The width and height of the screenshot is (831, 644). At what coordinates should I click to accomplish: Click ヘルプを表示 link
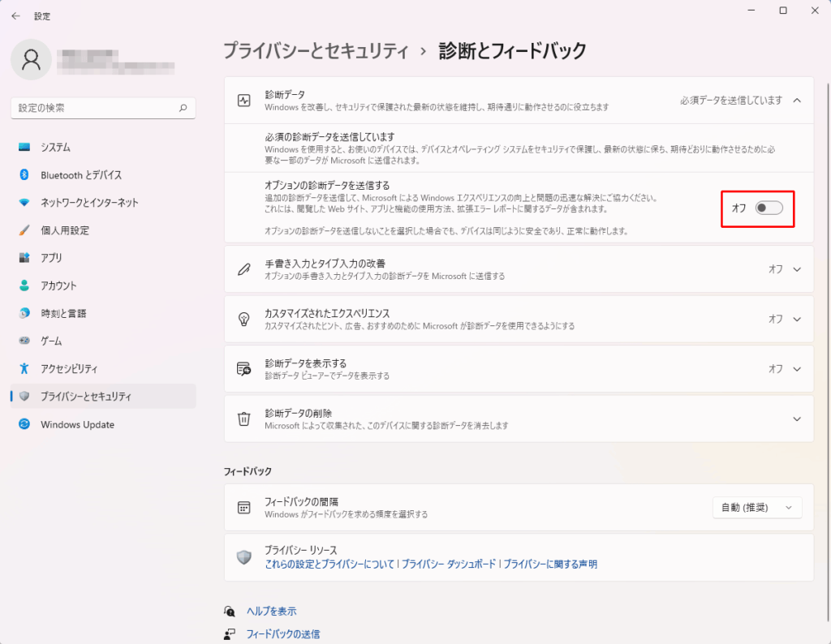point(271,612)
